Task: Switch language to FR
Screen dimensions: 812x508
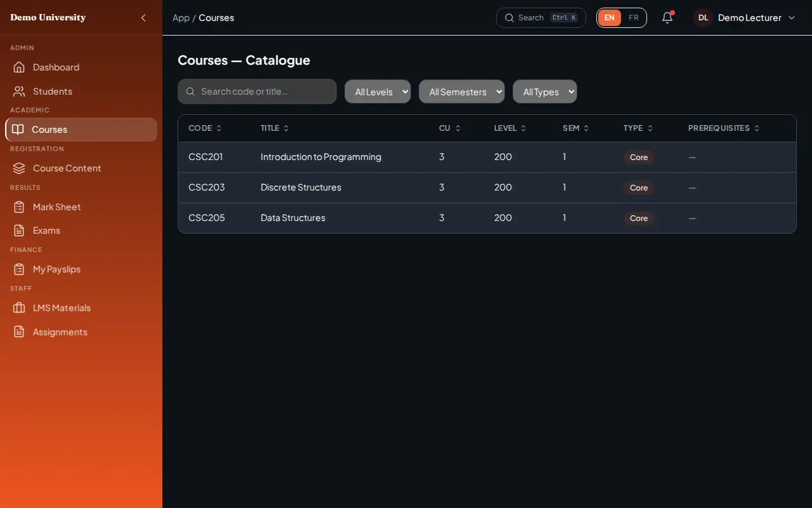Action: click(634, 18)
